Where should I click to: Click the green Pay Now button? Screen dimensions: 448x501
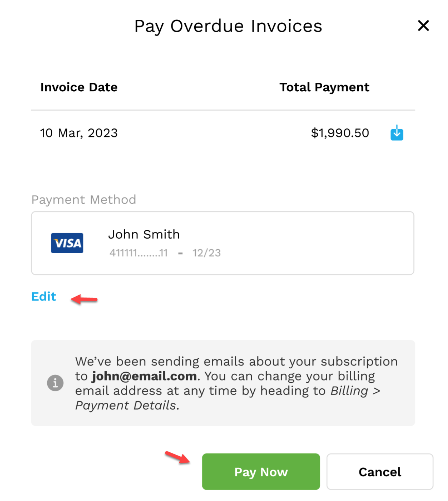pyautogui.click(x=261, y=471)
